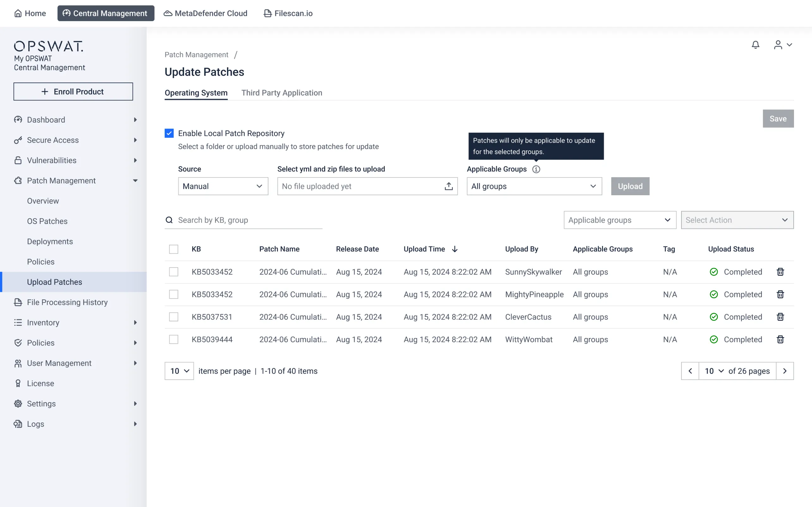Image resolution: width=812 pixels, height=507 pixels.
Task: Click the search magnifier icon
Action: point(169,220)
